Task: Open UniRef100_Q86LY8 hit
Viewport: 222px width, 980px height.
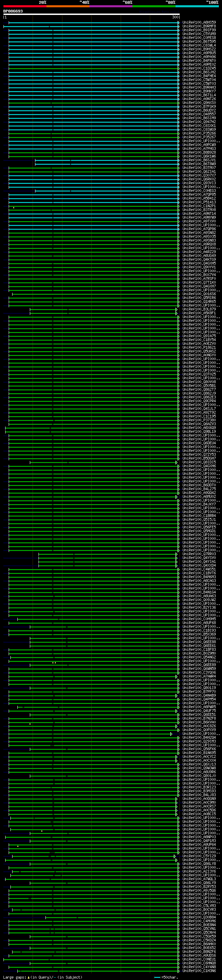Action: pyautogui.click(x=199, y=864)
